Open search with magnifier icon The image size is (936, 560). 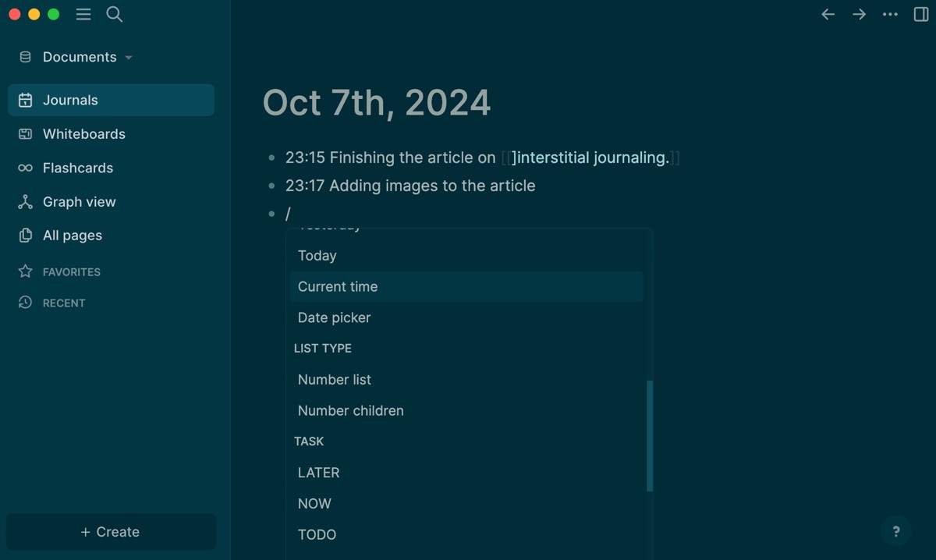point(115,14)
